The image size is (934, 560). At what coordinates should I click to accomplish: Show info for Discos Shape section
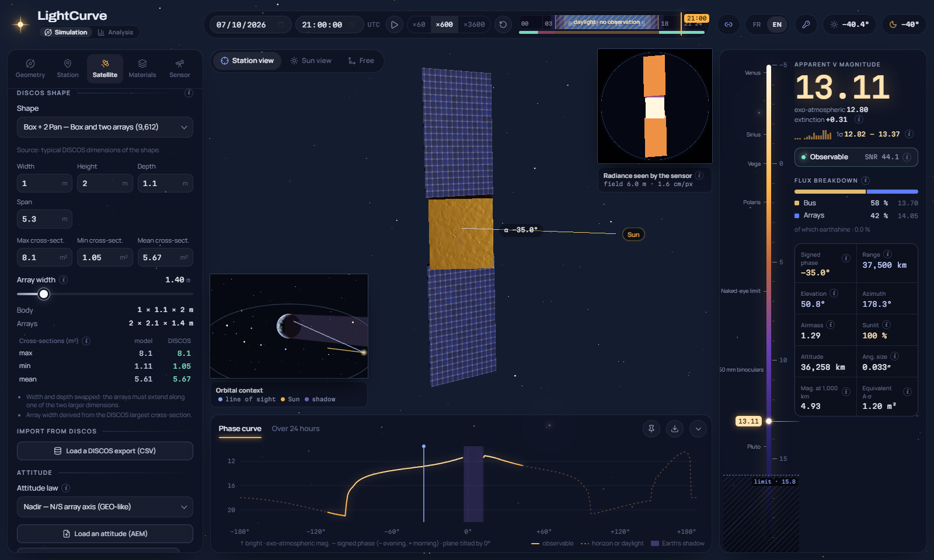coord(189,93)
